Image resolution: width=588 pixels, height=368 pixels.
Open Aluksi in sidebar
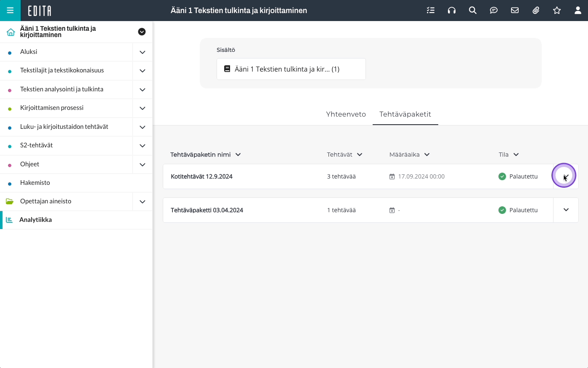(x=29, y=52)
